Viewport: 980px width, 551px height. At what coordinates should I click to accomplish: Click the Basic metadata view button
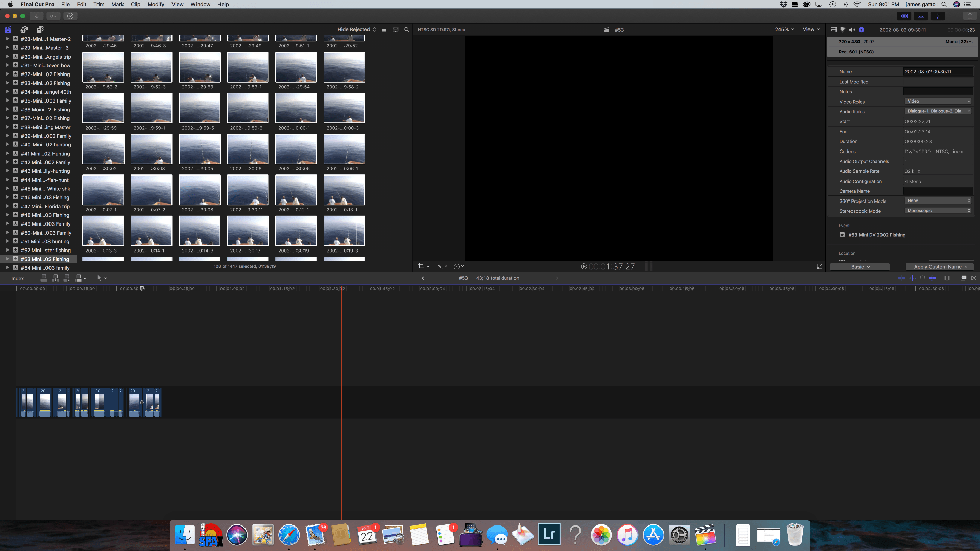860,266
